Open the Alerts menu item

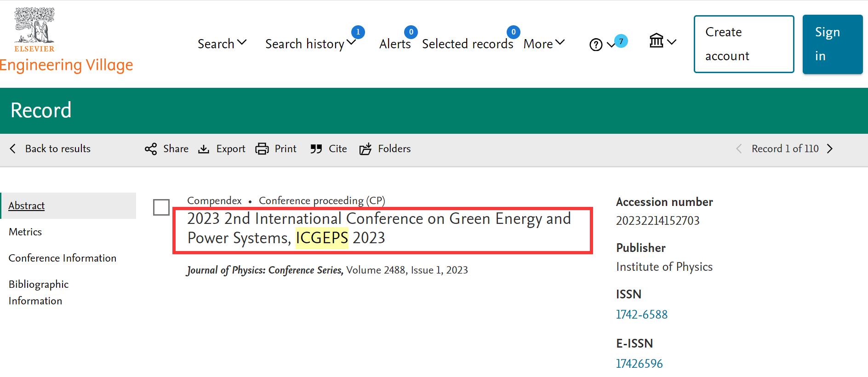coord(395,44)
